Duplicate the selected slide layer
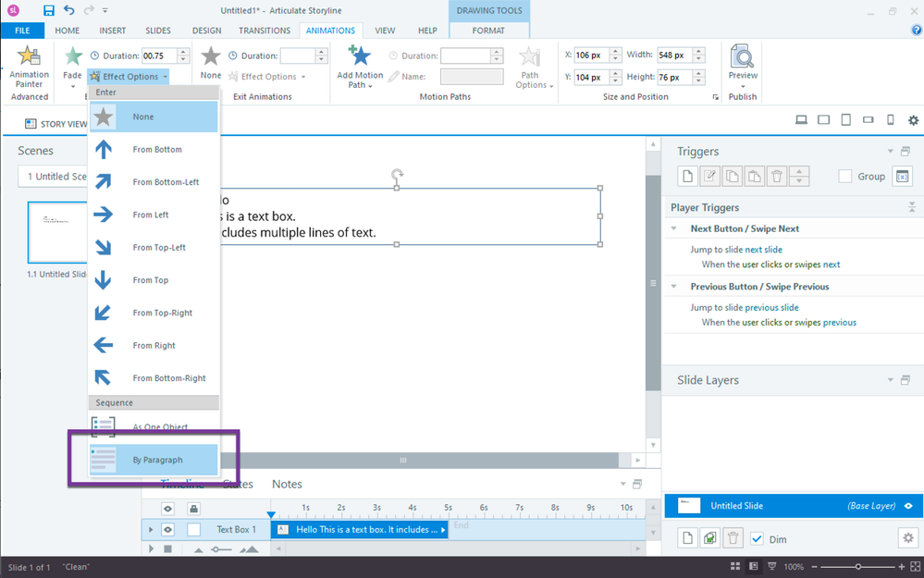The image size is (924, 578). coord(709,538)
